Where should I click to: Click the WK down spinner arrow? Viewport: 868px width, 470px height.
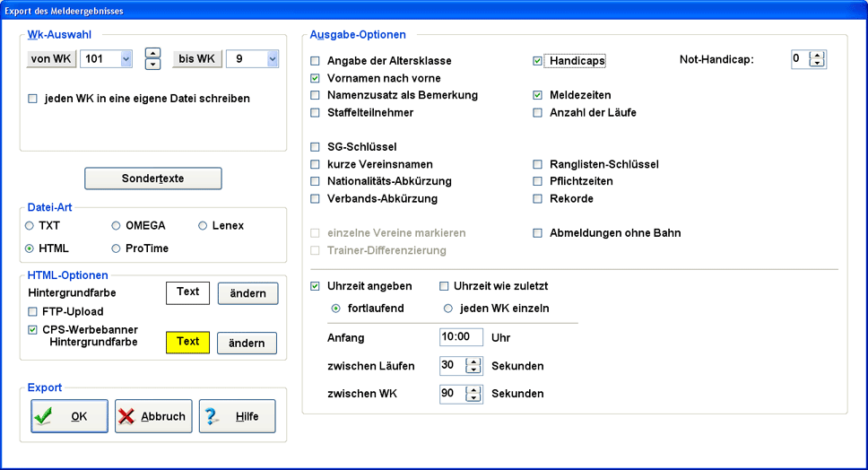(x=152, y=65)
